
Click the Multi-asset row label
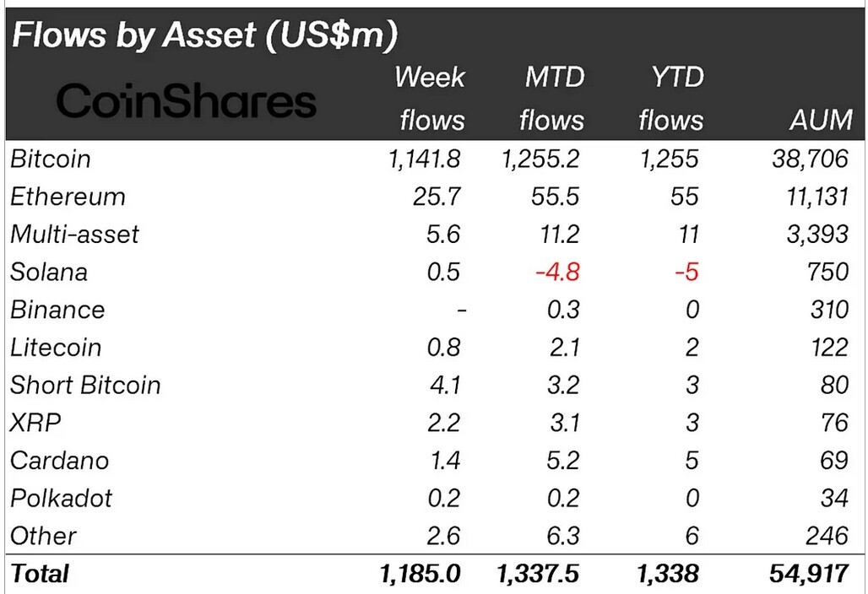click(x=75, y=234)
